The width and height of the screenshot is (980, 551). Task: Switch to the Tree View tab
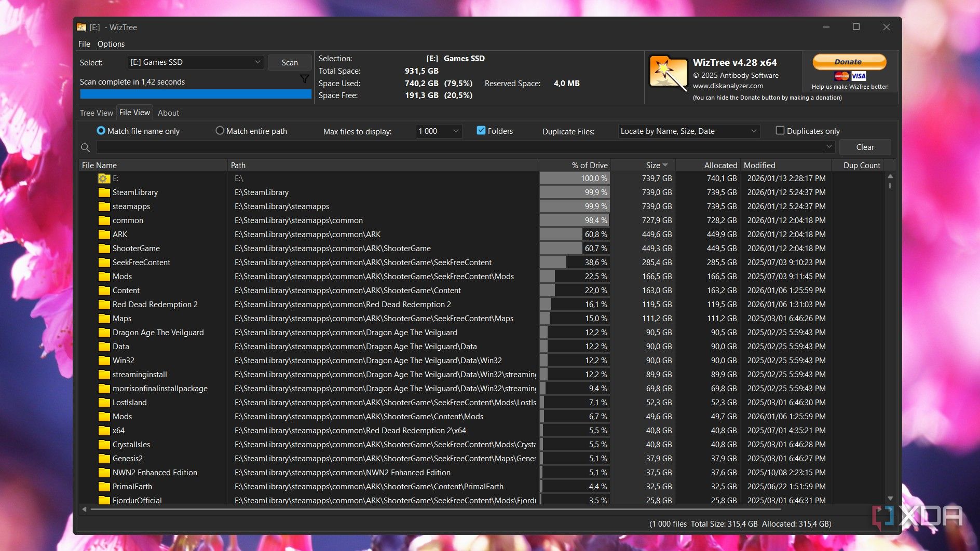[96, 113]
